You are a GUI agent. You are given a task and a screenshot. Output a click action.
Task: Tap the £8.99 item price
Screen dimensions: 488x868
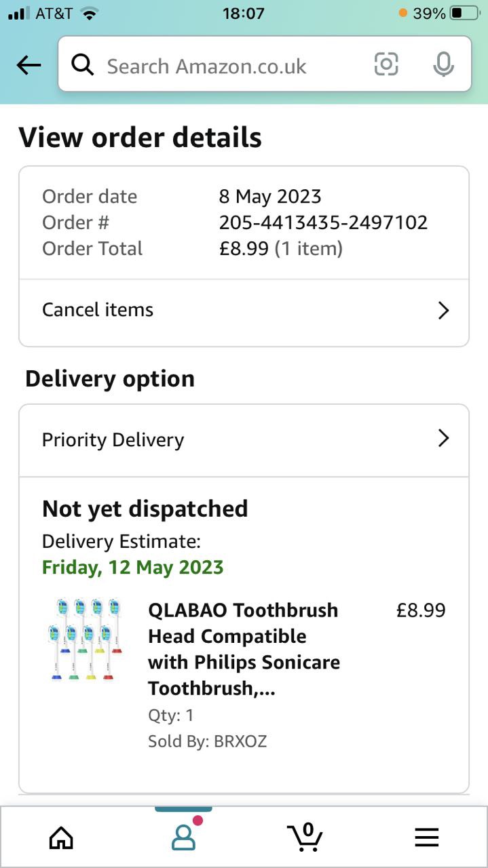tap(421, 610)
